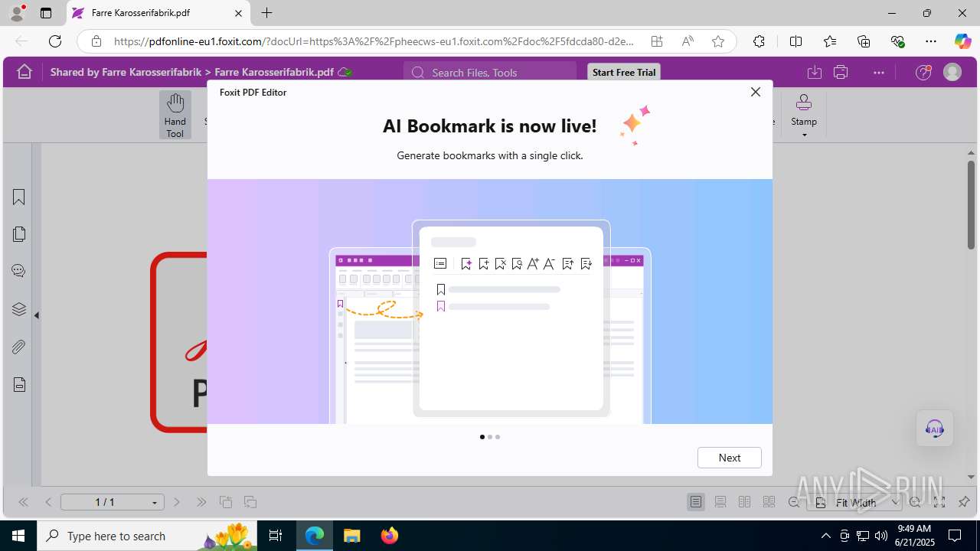This screenshot has width=980, height=551.
Task: Select single page continuous view
Action: 720,502
